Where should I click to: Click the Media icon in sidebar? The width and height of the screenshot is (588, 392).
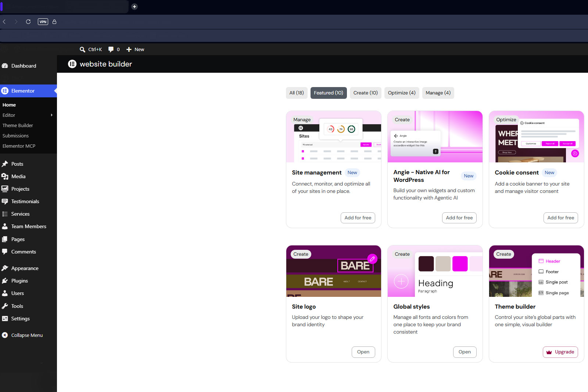point(5,176)
